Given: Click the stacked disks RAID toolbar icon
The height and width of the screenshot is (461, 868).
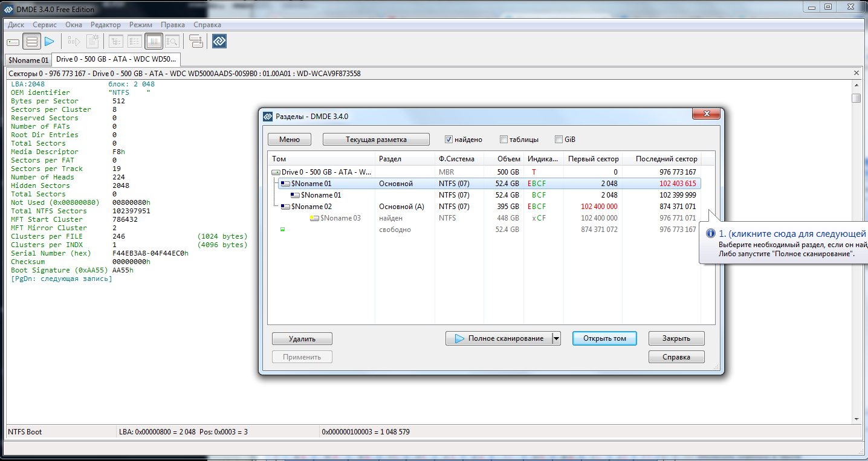Looking at the screenshot, I should click(196, 42).
